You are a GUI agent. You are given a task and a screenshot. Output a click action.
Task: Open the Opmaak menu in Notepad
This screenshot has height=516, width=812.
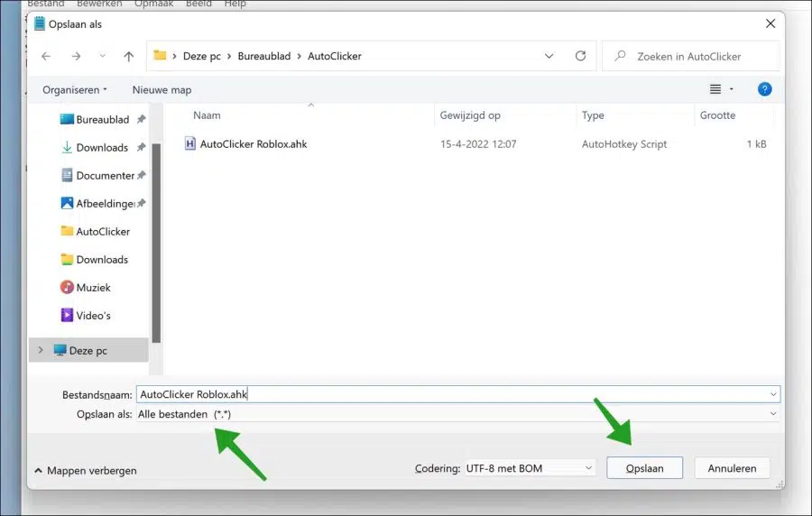[153, 4]
